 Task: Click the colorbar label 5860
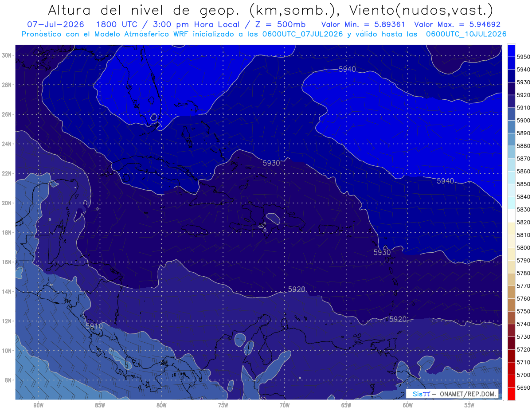click(524, 171)
